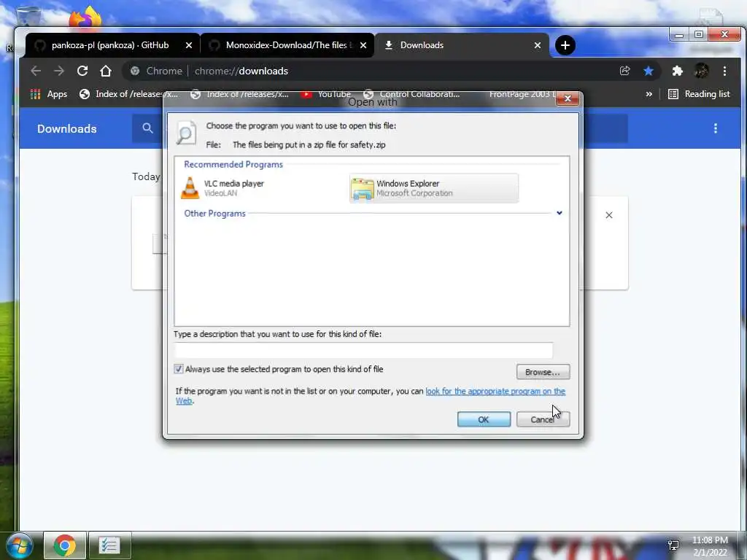Toggle the bookmark star
The height and width of the screenshot is (560, 747).
649,71
